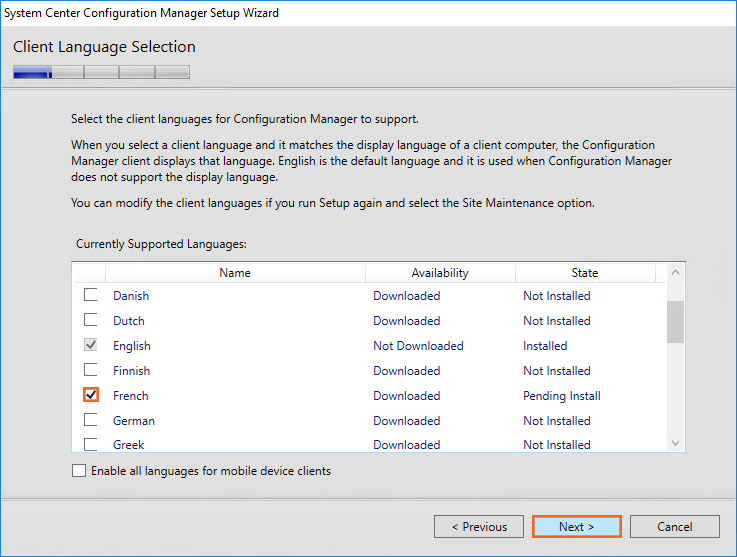Go back with the Previous button
The image size is (737, 557).
(x=479, y=527)
